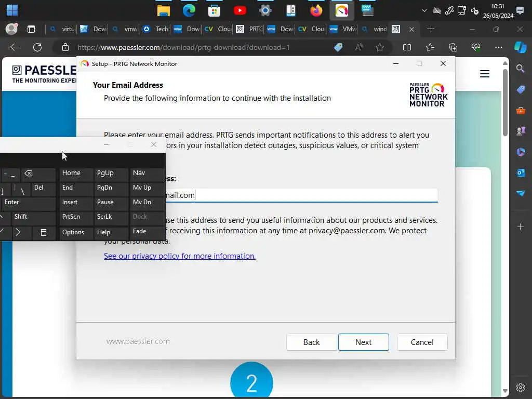Tap PgDn on on-screen keyboard

point(111,189)
